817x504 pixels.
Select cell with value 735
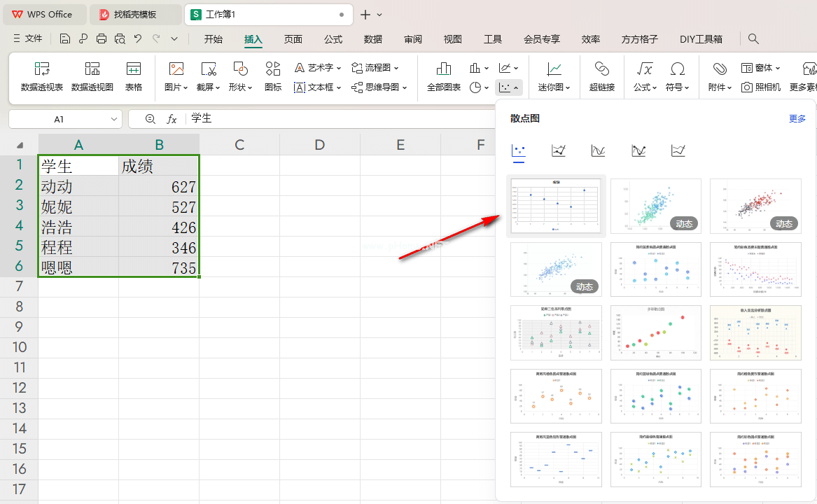coord(159,267)
